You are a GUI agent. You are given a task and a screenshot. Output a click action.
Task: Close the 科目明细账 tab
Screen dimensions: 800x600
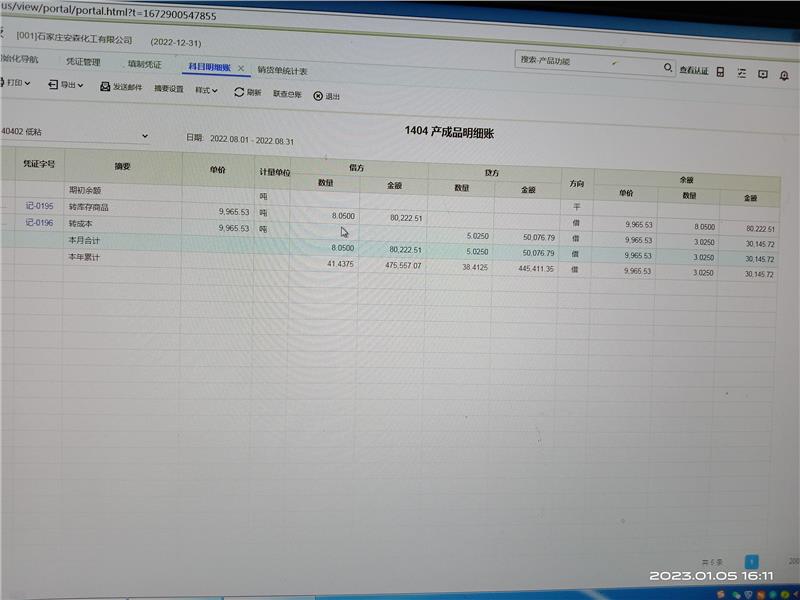pos(241,68)
